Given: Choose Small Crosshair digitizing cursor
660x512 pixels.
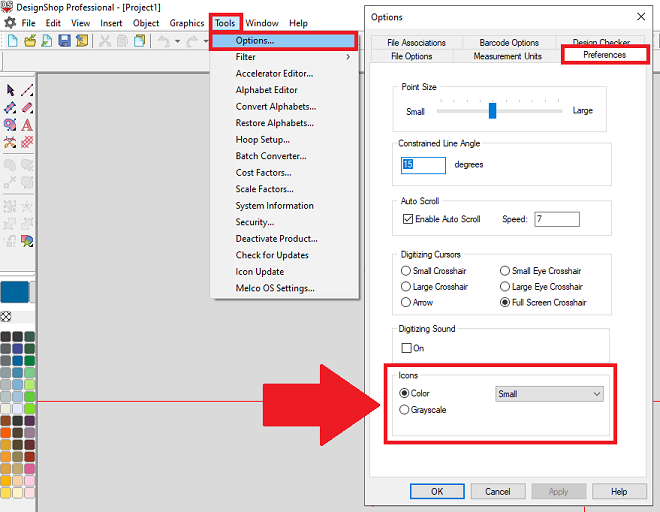Looking at the screenshot, I should pyautogui.click(x=405, y=271).
